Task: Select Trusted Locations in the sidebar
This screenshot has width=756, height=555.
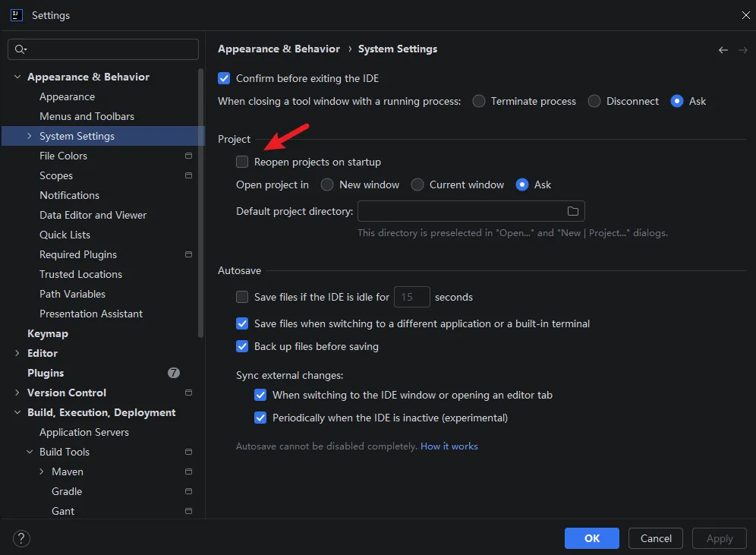Action: click(x=80, y=274)
